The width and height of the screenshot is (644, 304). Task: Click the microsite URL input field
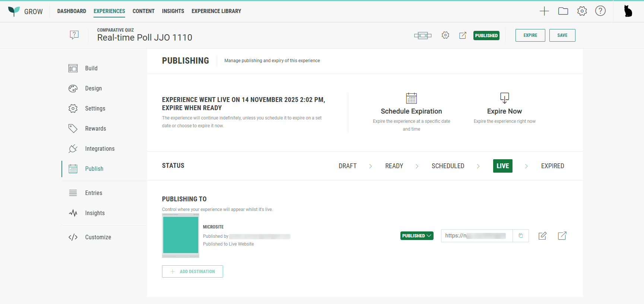(x=476, y=236)
